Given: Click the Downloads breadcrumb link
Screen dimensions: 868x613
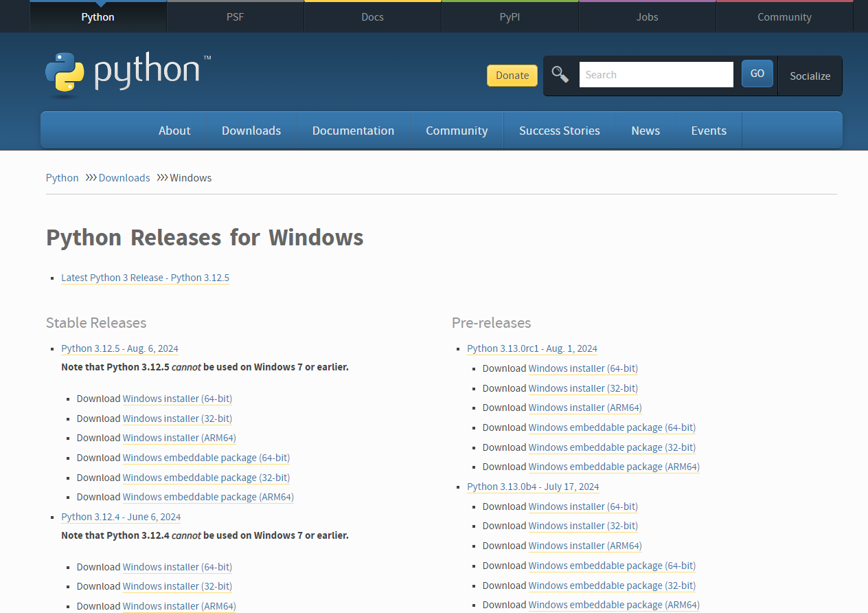Looking at the screenshot, I should (124, 178).
